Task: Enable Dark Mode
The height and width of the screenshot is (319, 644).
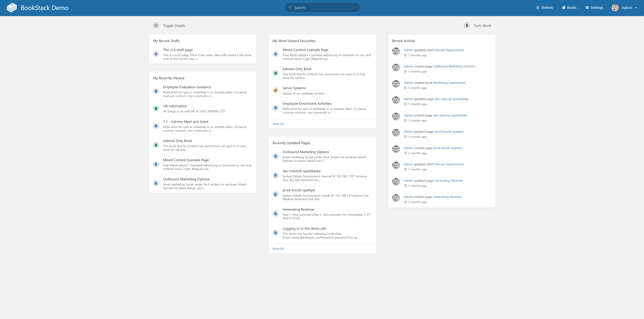Action: pos(482,26)
